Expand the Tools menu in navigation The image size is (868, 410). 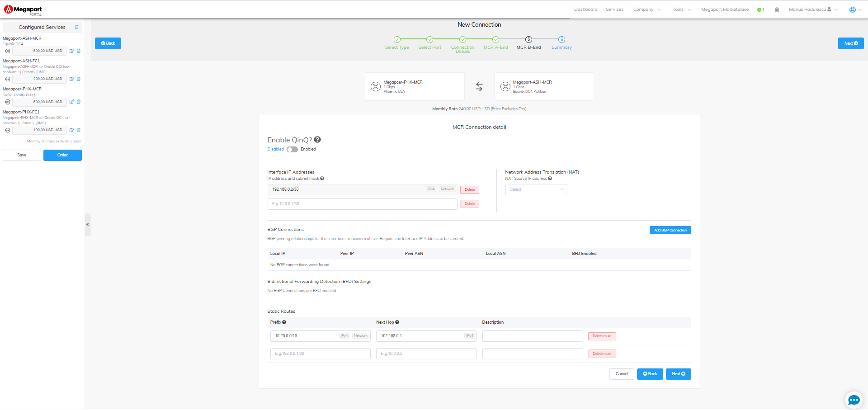[x=681, y=9]
